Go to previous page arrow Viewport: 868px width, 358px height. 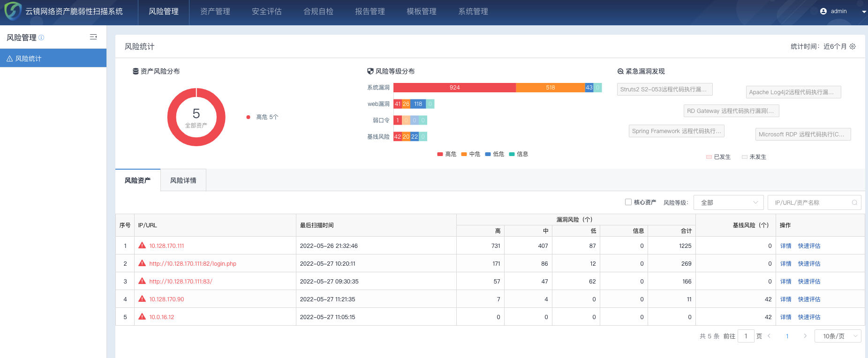769,336
